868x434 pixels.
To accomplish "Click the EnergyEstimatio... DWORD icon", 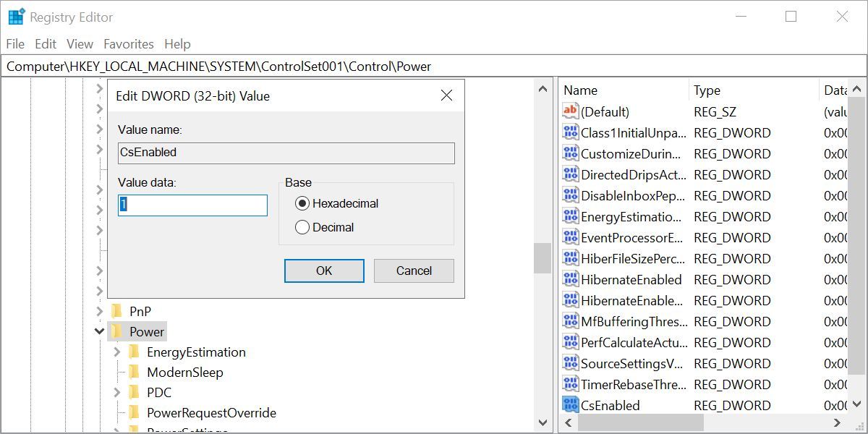I will click(x=571, y=216).
